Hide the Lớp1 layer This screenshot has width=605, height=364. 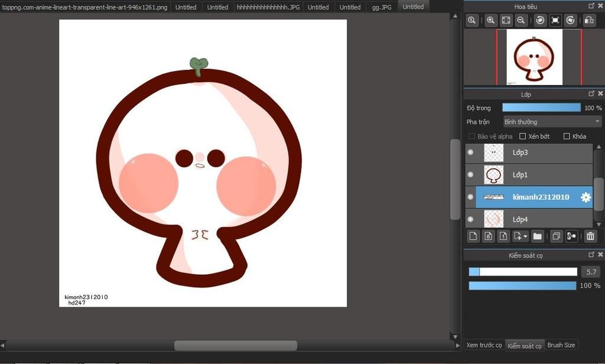tap(470, 174)
